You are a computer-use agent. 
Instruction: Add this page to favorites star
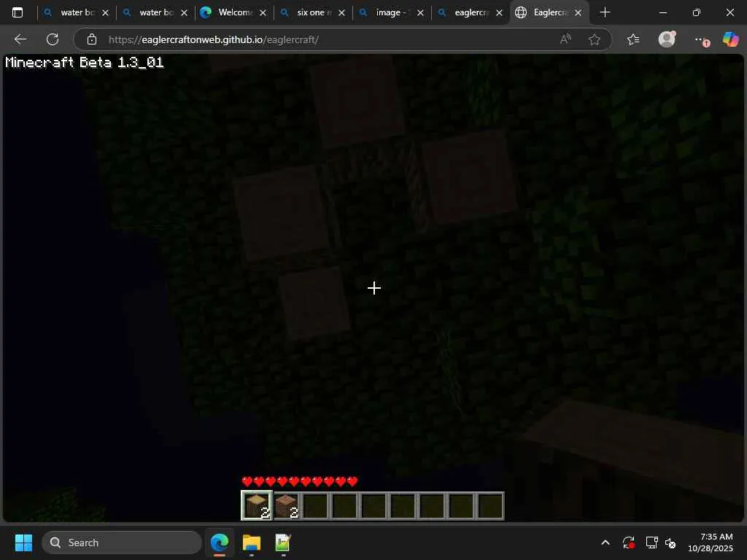594,39
